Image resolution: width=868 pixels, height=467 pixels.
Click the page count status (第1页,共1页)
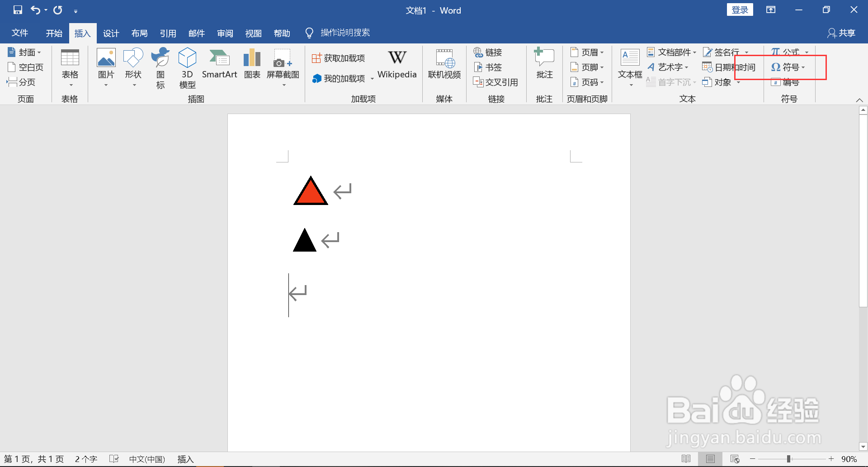tap(34, 459)
